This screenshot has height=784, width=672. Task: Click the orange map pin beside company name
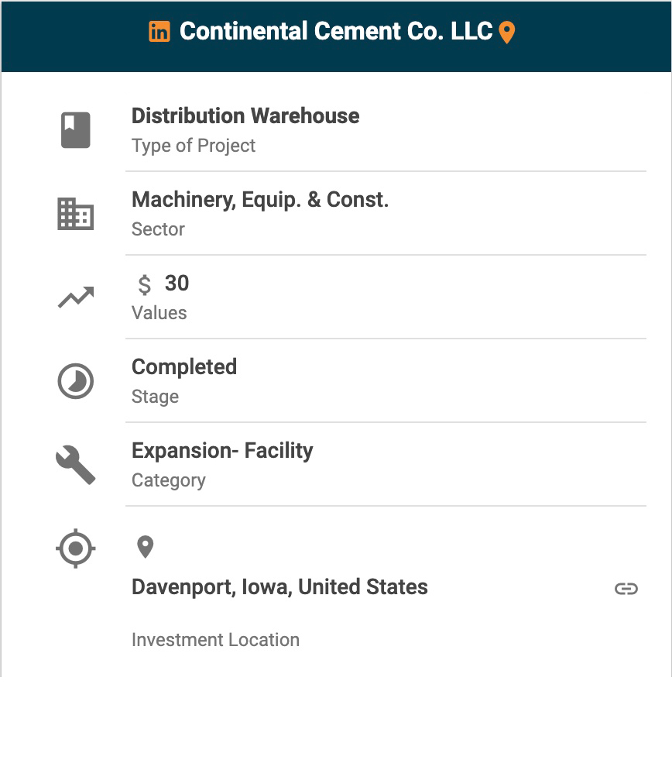tap(506, 33)
